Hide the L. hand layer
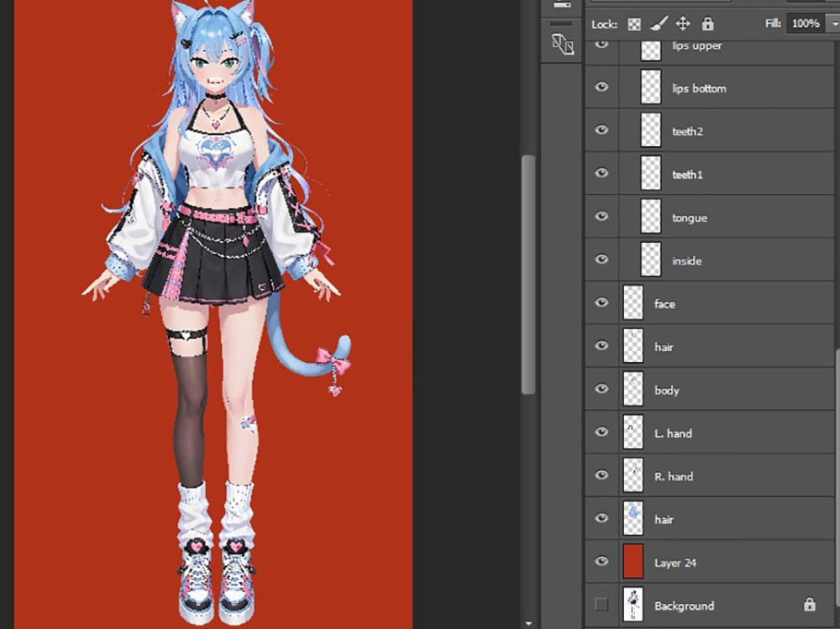Viewport: 840px width, 629px height. coord(601,432)
